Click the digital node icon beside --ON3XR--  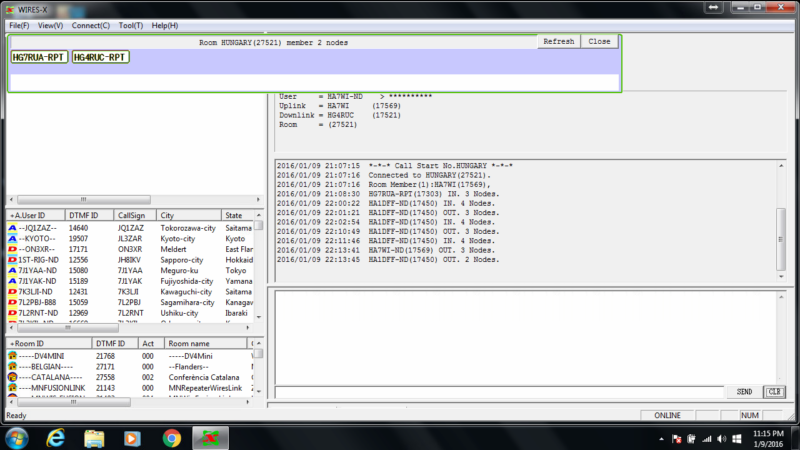coord(12,248)
